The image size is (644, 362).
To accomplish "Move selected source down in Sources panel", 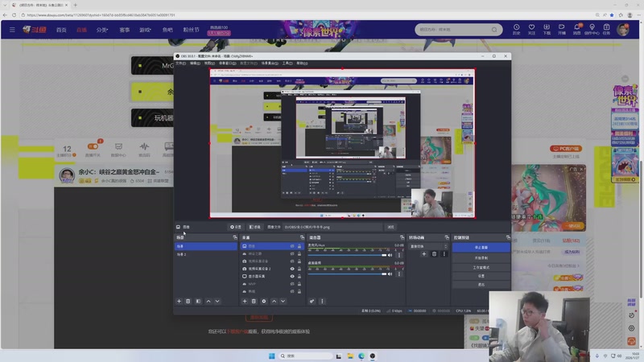I will [283, 301].
